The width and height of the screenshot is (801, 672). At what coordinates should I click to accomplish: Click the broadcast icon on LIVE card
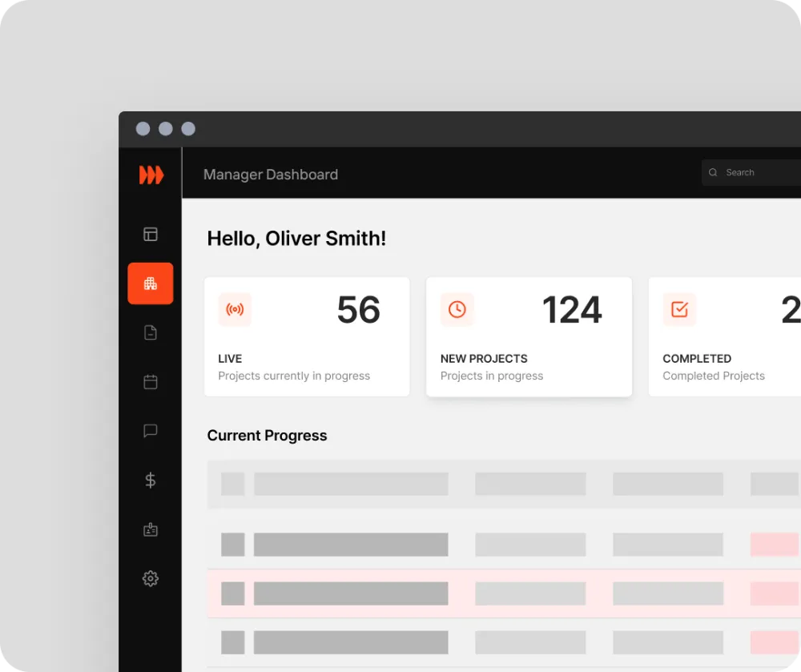point(235,310)
